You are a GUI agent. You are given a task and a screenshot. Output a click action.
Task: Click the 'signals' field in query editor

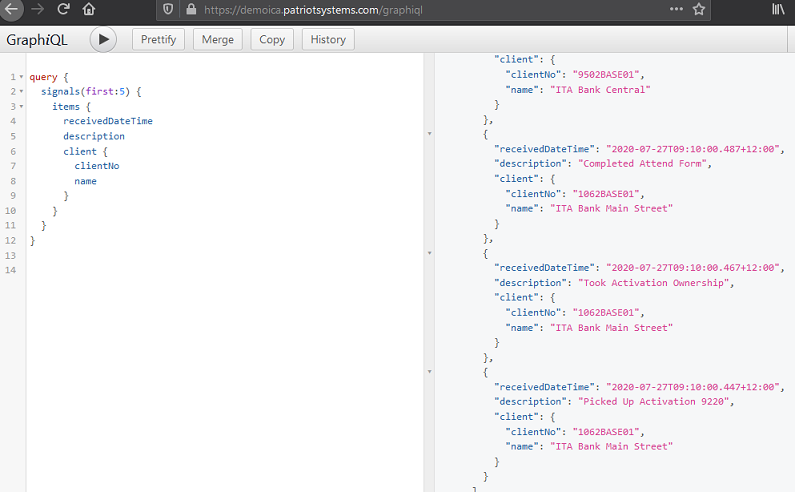(60, 91)
